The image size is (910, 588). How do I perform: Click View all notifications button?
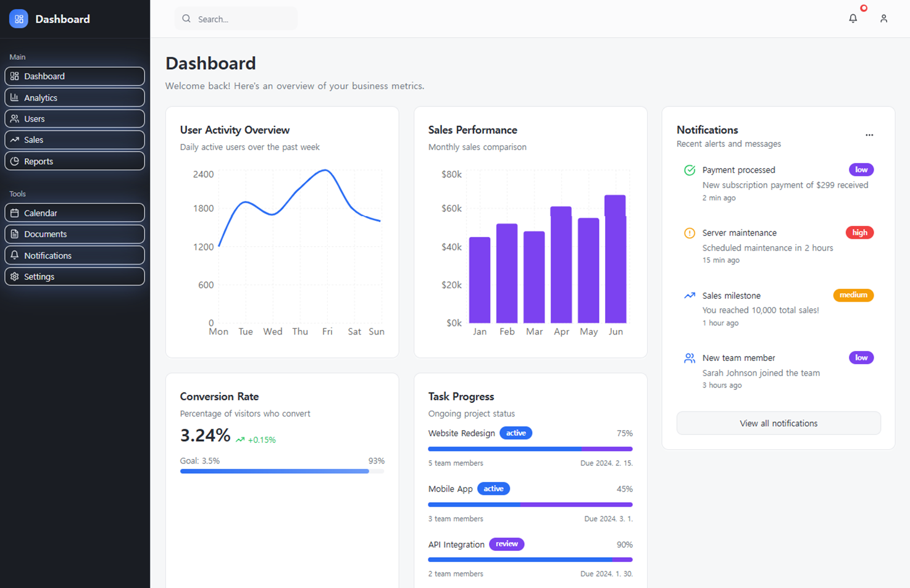(x=779, y=423)
